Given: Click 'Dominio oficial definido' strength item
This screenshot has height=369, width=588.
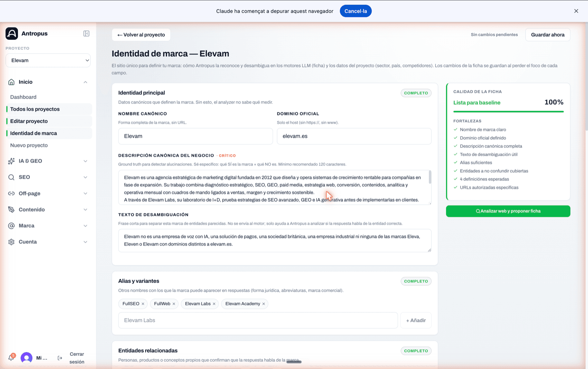Looking at the screenshot, I should (483, 138).
